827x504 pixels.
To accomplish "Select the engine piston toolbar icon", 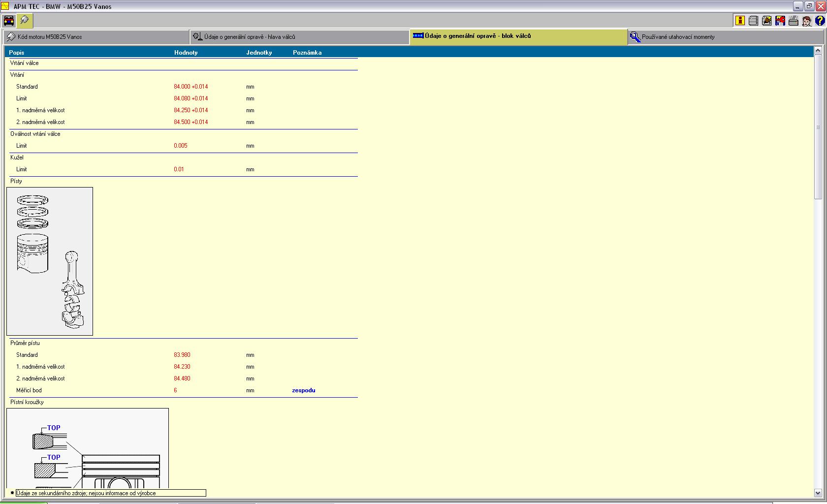I will [24, 20].
